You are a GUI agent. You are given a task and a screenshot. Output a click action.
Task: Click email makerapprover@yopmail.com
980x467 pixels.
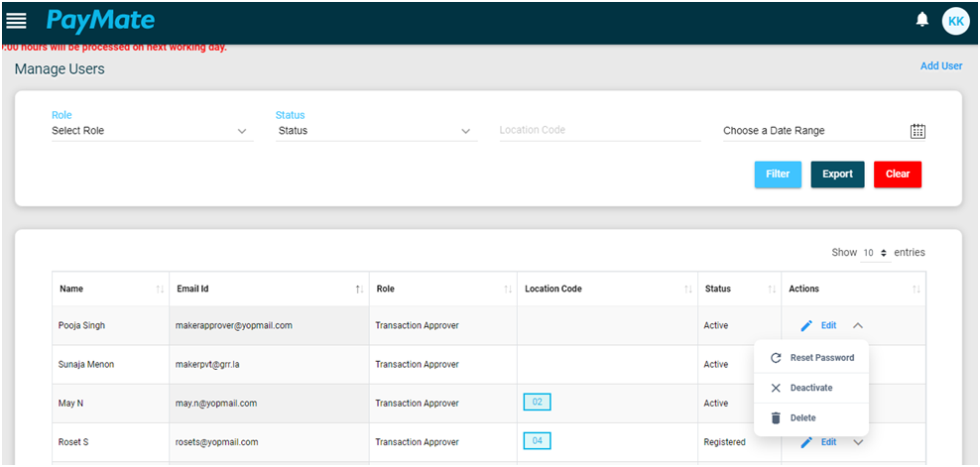[x=234, y=326]
